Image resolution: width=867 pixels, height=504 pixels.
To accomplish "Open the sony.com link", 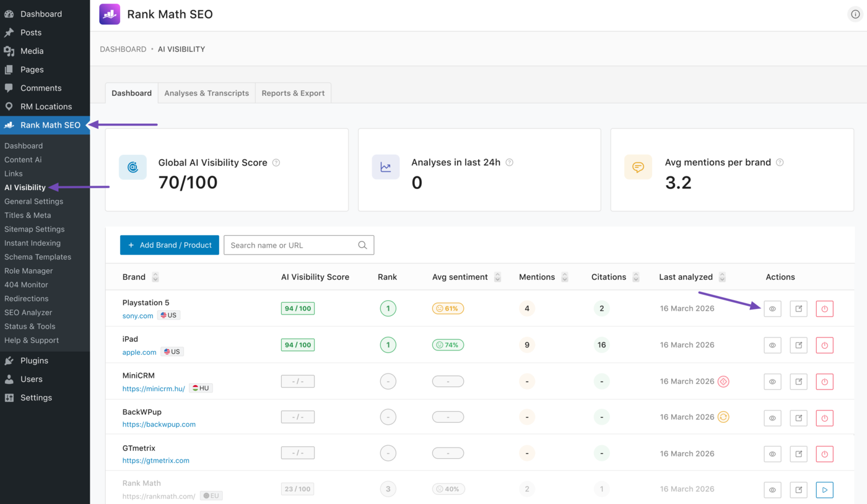I will (137, 316).
